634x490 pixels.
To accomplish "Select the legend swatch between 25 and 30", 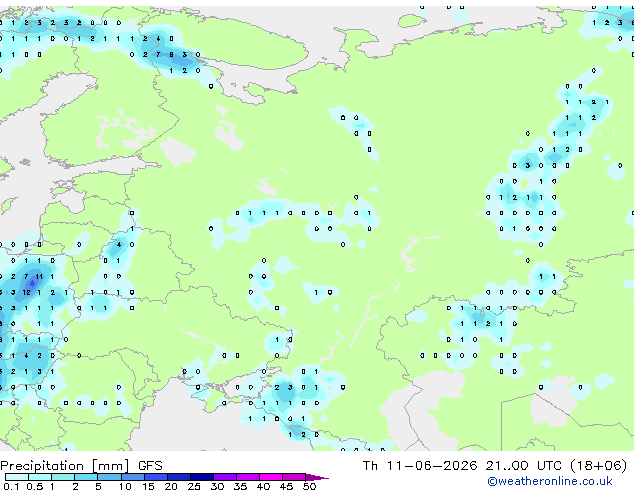I will 201,477.
